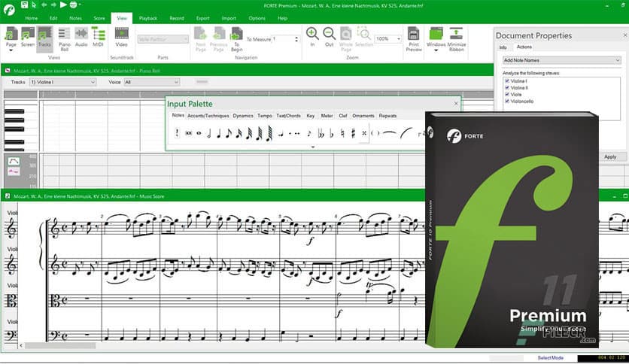The width and height of the screenshot is (629, 364).
Task: Open the Playback ribbon tab
Action: tap(148, 19)
